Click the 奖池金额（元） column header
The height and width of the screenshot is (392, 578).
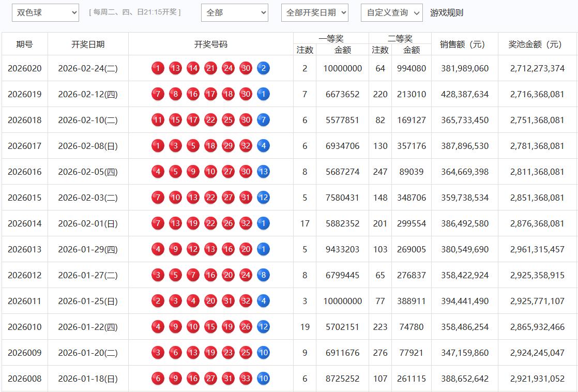(x=538, y=44)
